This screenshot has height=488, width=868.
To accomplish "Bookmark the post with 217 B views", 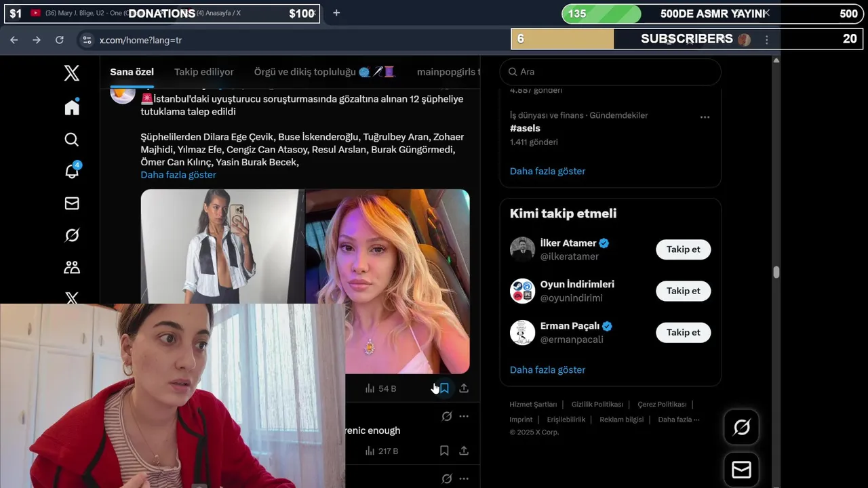I will click(444, 450).
